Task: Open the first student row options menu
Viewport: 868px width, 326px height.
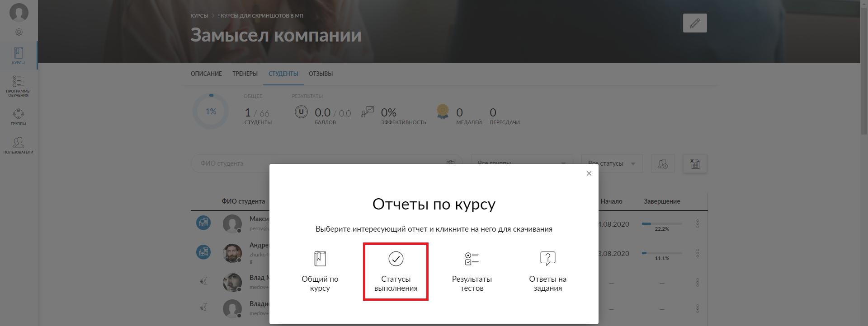Action: click(x=698, y=224)
